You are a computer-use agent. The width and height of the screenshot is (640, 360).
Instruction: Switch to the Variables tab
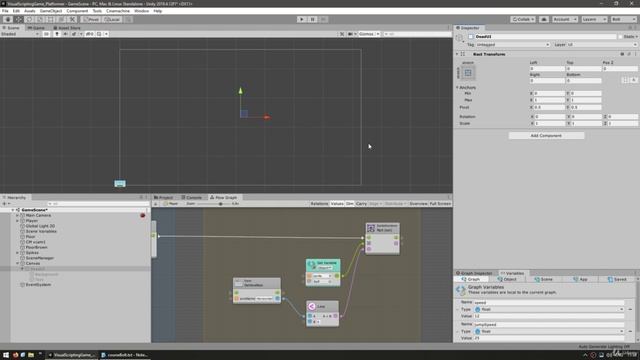pyautogui.click(x=513, y=273)
